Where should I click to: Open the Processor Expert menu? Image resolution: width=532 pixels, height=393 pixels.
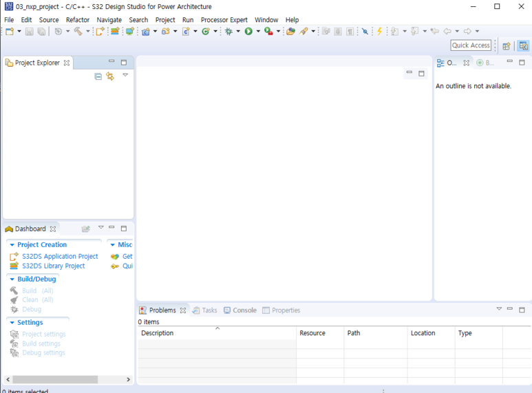(x=224, y=20)
